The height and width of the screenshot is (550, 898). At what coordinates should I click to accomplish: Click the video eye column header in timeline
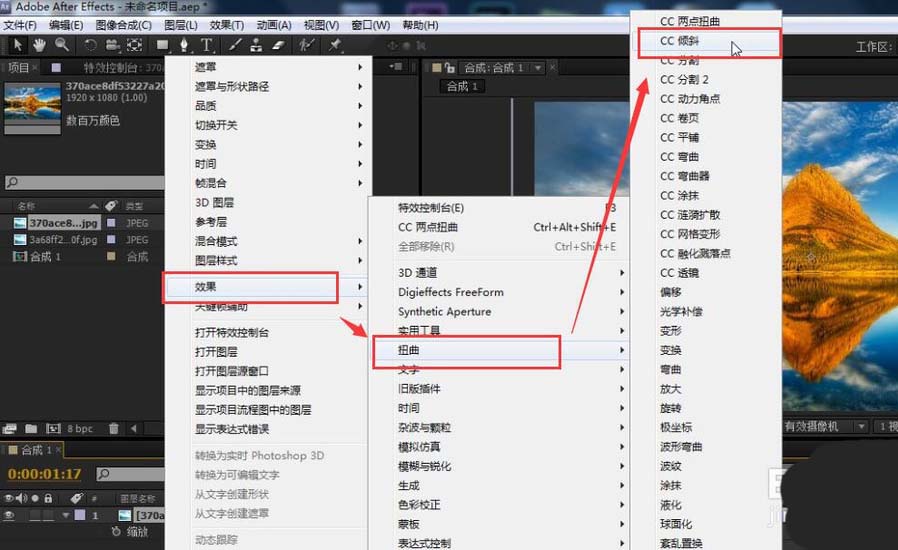[9, 498]
